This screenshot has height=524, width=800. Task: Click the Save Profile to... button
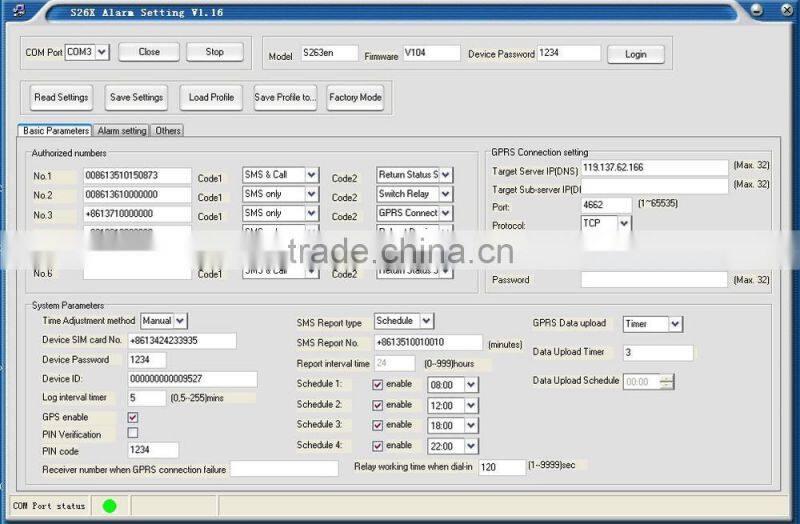tap(285, 97)
